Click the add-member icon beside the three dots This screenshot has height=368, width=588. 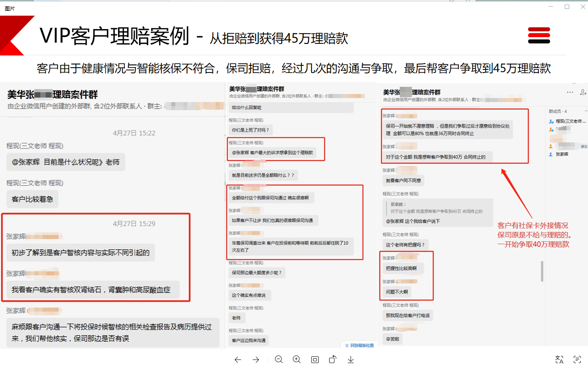[x=583, y=92]
